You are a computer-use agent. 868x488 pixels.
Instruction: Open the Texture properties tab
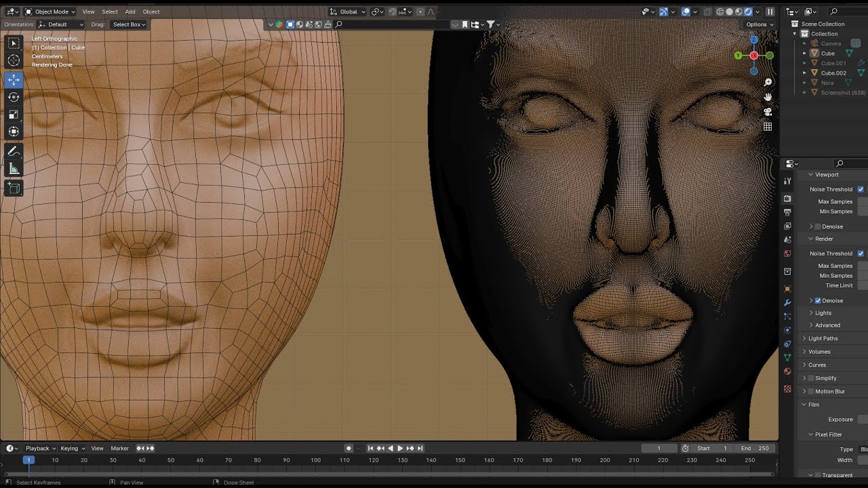tap(787, 389)
